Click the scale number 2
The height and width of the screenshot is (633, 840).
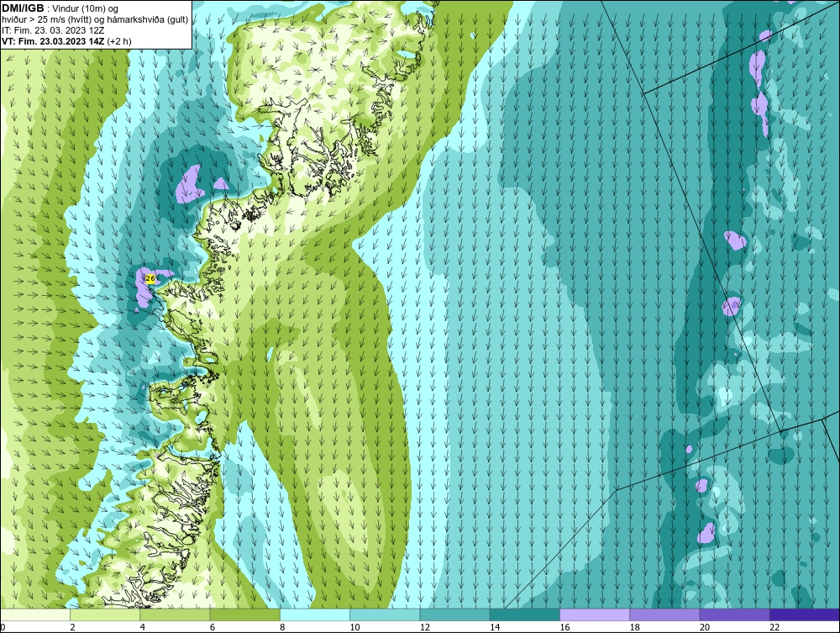click(72, 628)
